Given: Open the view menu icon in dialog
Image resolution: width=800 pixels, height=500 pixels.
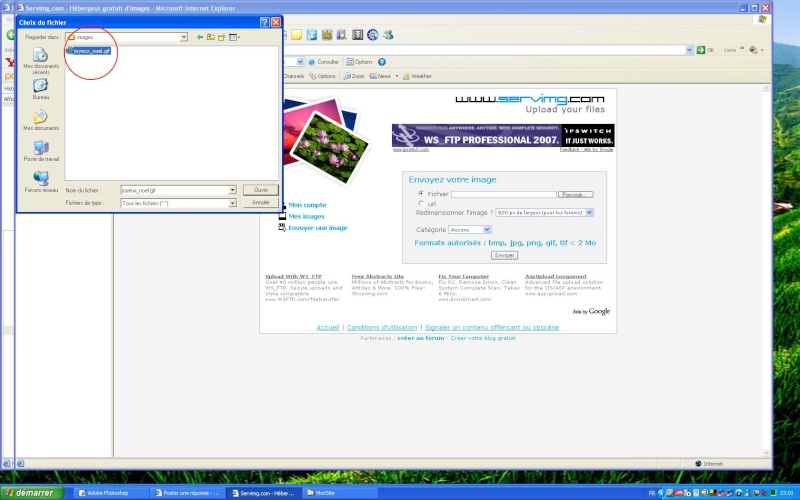Looking at the screenshot, I should 234,37.
